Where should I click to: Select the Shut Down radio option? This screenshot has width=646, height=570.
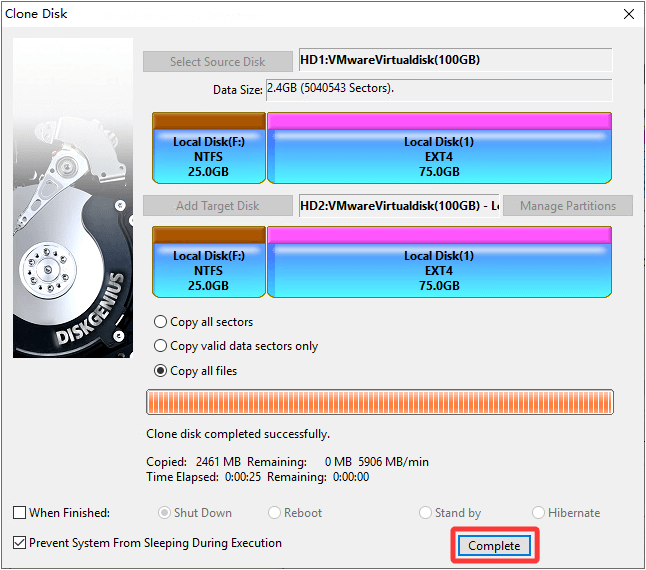pyautogui.click(x=166, y=513)
